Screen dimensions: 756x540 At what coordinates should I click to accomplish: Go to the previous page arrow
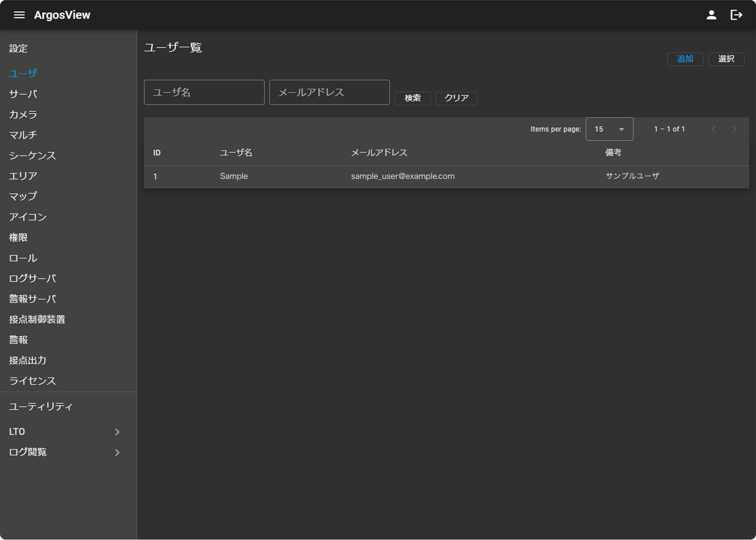click(x=714, y=129)
